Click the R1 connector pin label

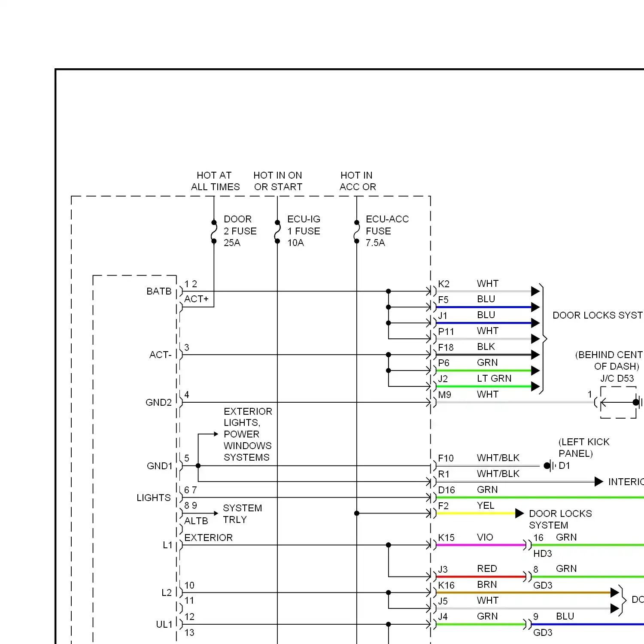pos(444,474)
